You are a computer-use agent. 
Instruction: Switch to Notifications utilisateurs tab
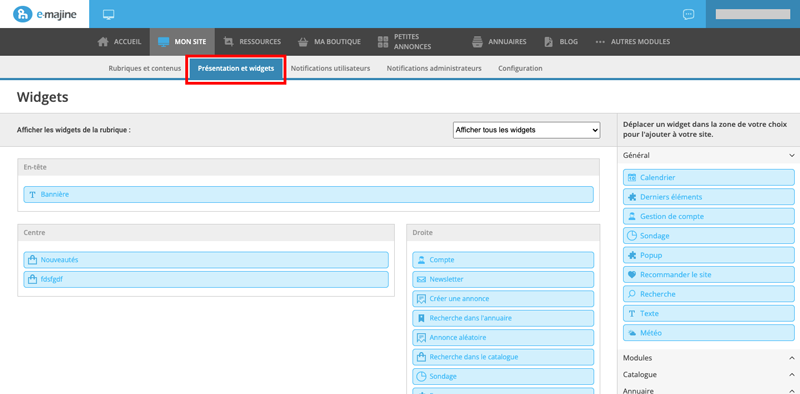click(330, 68)
